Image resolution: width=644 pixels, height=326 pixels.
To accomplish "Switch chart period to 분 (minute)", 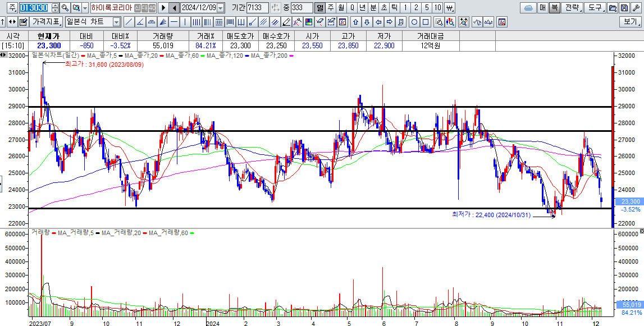I will pyautogui.click(x=373, y=8).
